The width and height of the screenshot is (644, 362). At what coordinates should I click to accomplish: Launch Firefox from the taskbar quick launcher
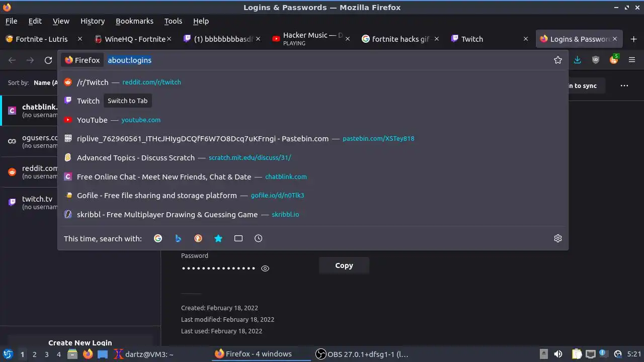tap(88, 354)
